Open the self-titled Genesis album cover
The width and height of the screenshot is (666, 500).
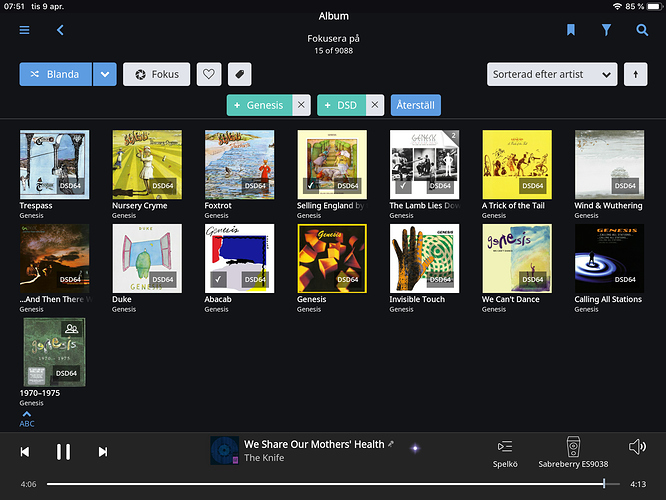[332, 258]
